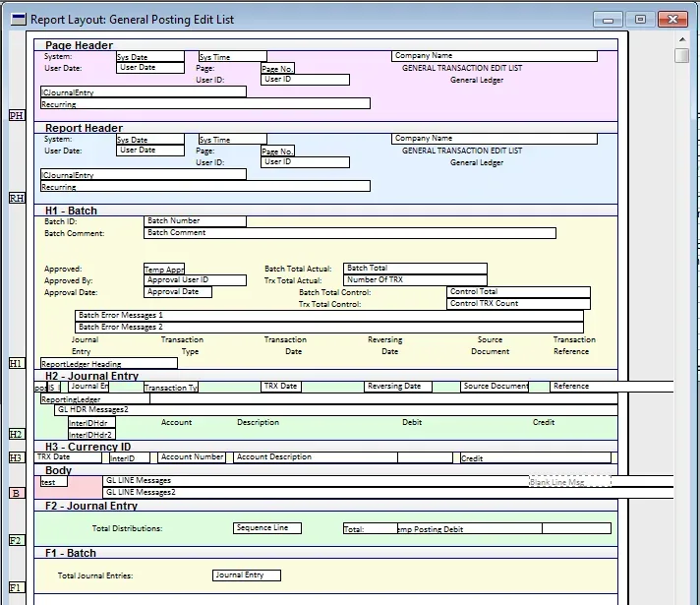700x605 pixels.
Task: Click the Blank Line Msg dashed field
Action: click(x=569, y=481)
